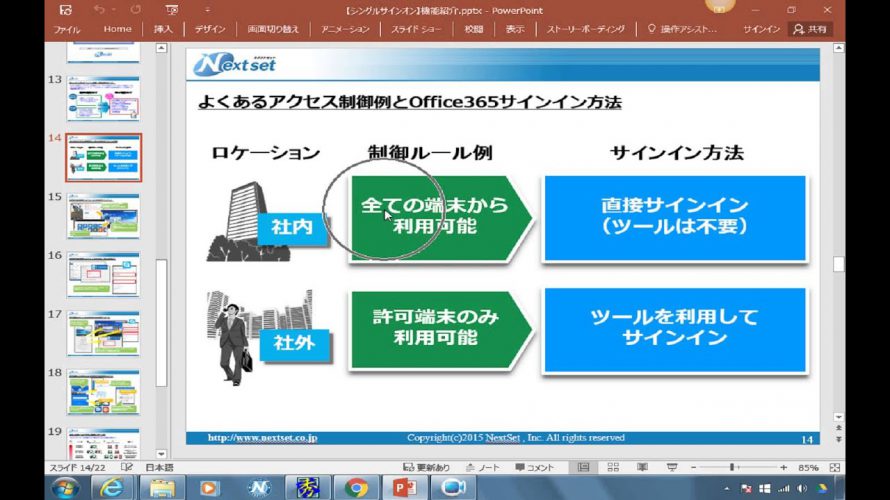Click the http://www.nextset.co.jp link in footer
Viewport: 890px width, 500px height.
click(x=262, y=438)
